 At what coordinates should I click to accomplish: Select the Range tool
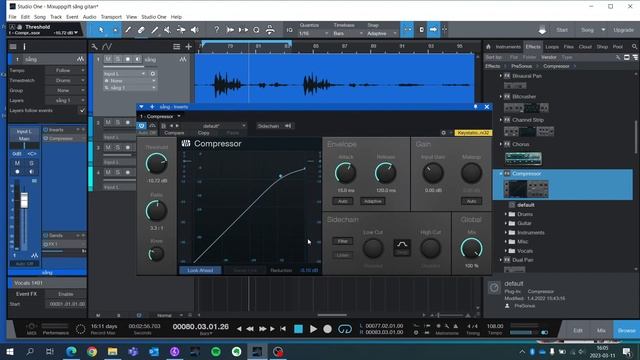(x=115, y=30)
